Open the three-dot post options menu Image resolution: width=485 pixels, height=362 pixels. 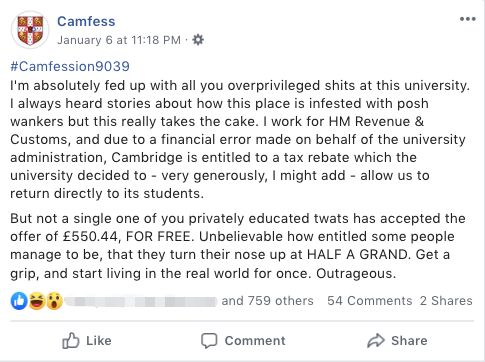pos(468,19)
